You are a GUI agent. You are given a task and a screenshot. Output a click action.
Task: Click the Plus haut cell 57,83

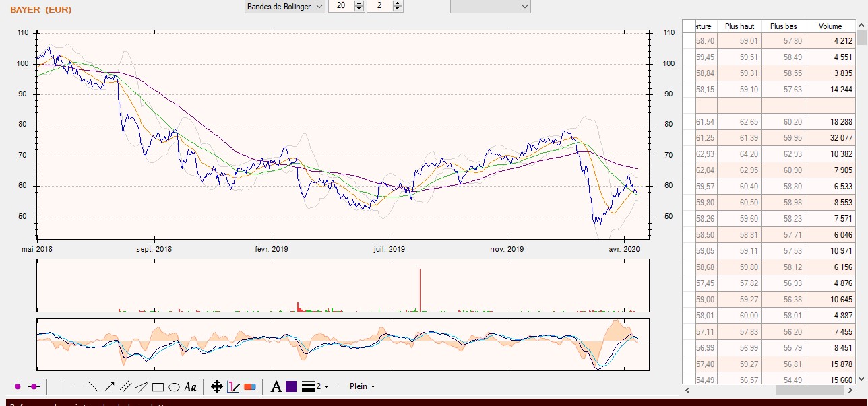[x=739, y=331]
